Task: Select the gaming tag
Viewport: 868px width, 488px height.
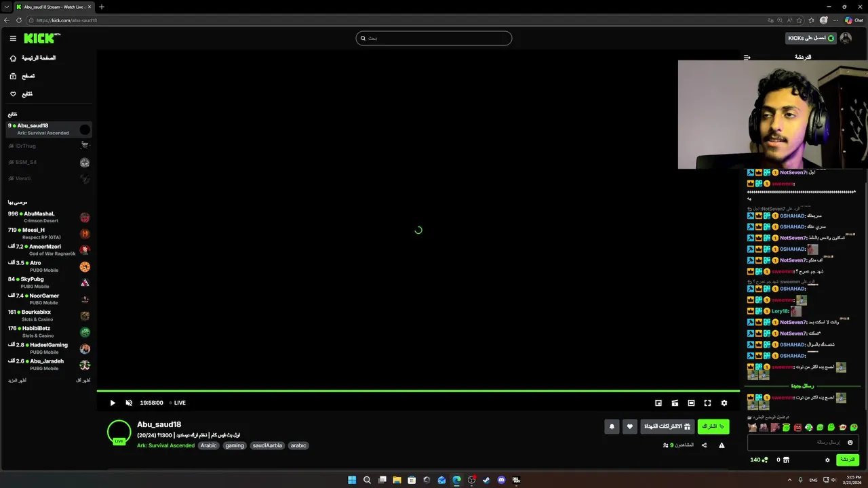Action: coord(235,446)
